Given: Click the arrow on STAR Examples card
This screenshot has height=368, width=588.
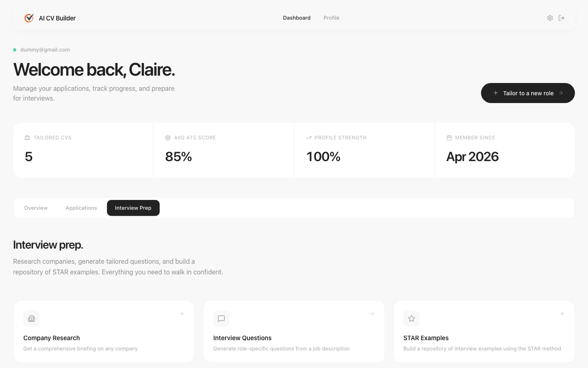Looking at the screenshot, I should 561,314.
